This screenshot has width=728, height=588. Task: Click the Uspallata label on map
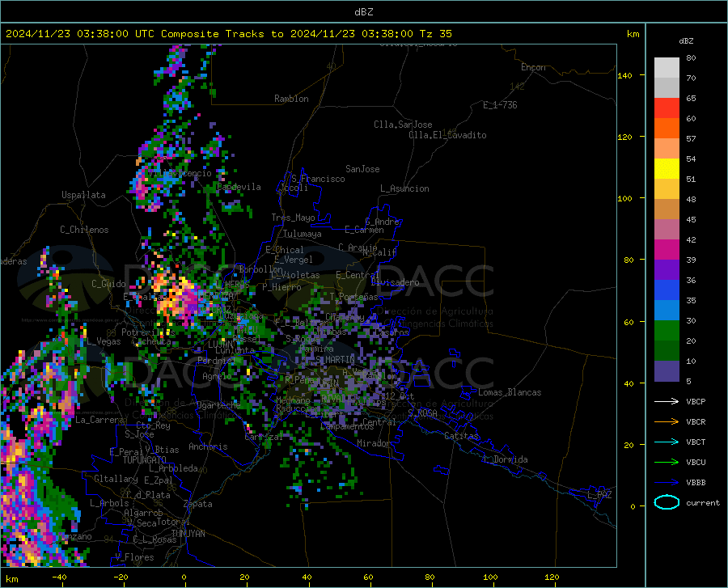pos(83,195)
